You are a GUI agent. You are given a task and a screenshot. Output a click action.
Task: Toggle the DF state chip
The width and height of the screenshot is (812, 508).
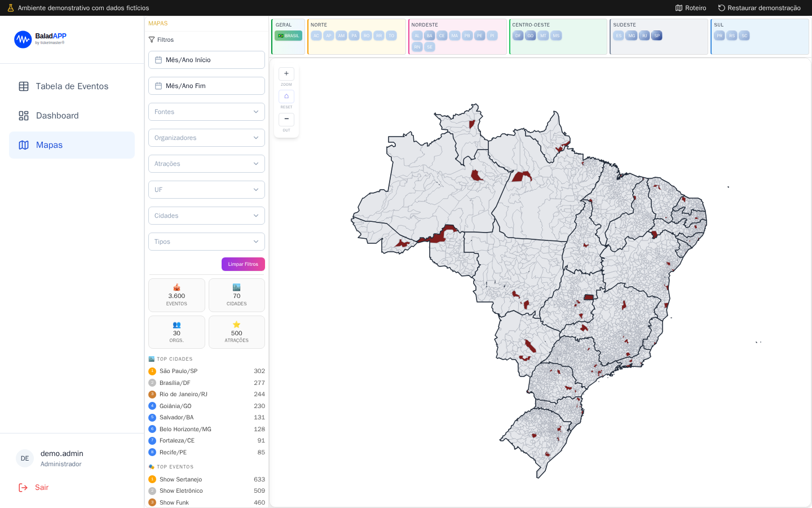click(x=518, y=36)
